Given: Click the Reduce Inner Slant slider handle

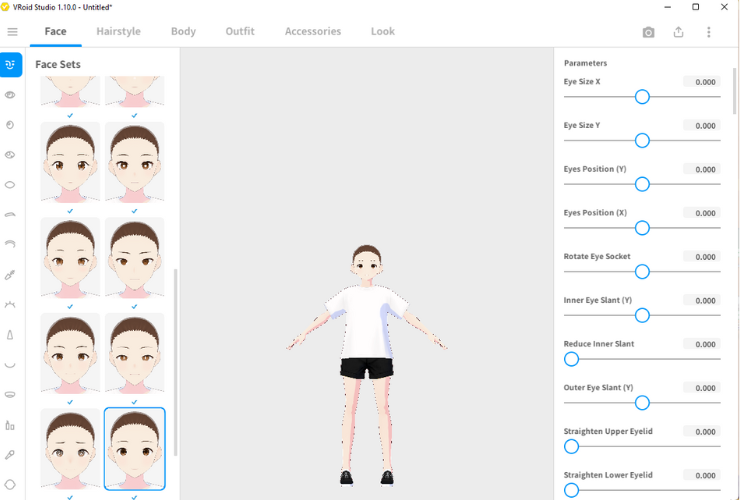Looking at the screenshot, I should coord(571,359).
